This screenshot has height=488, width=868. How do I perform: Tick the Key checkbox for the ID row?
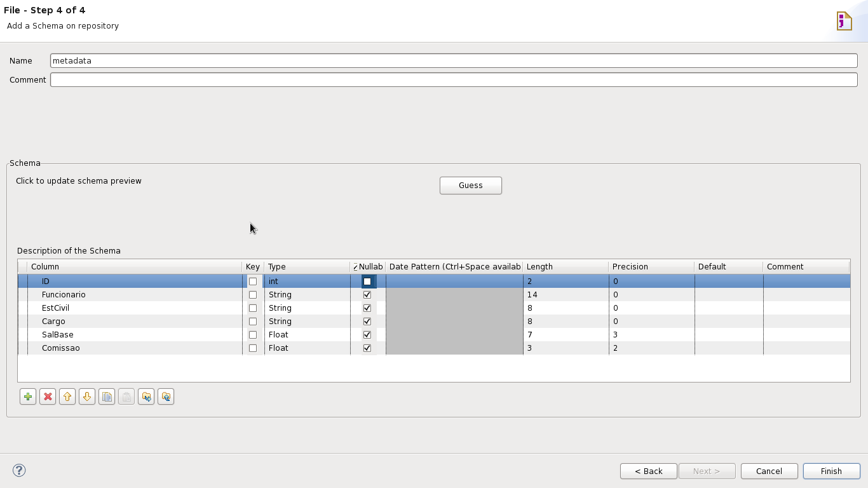pos(253,281)
